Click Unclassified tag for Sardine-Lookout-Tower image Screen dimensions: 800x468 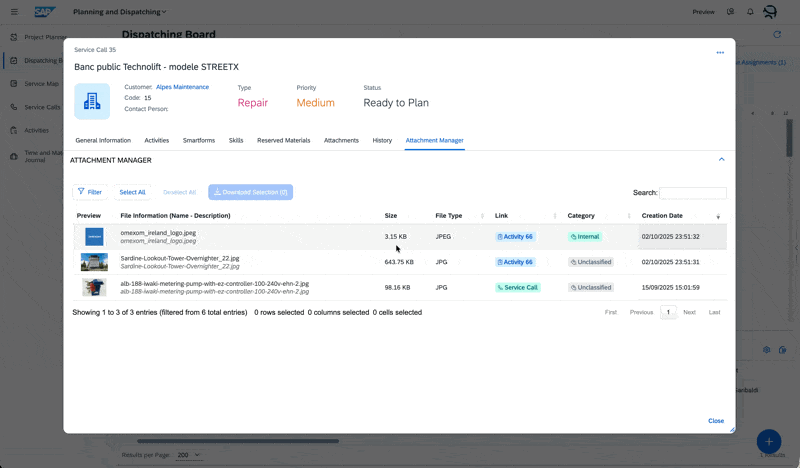590,262
